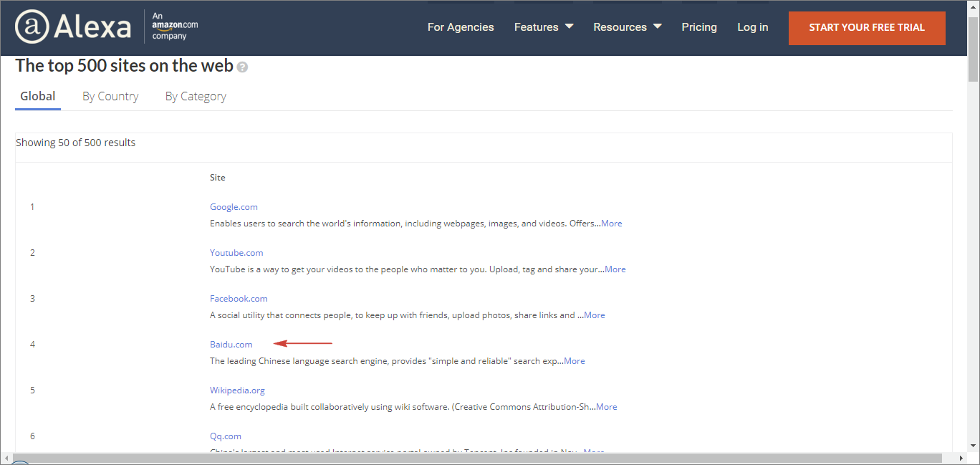Open the Google.com site link
The image size is (980, 465).
click(x=234, y=207)
